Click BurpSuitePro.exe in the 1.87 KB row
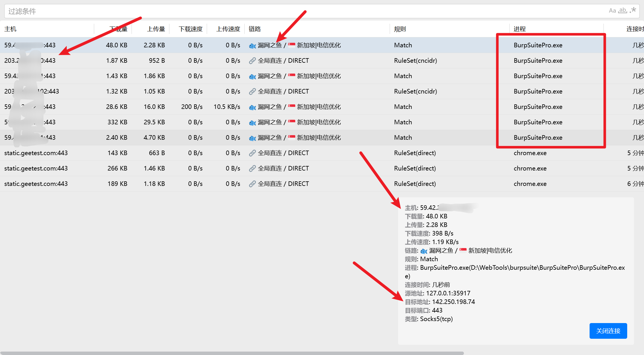Viewport: 644px width, 355px height. click(x=538, y=60)
